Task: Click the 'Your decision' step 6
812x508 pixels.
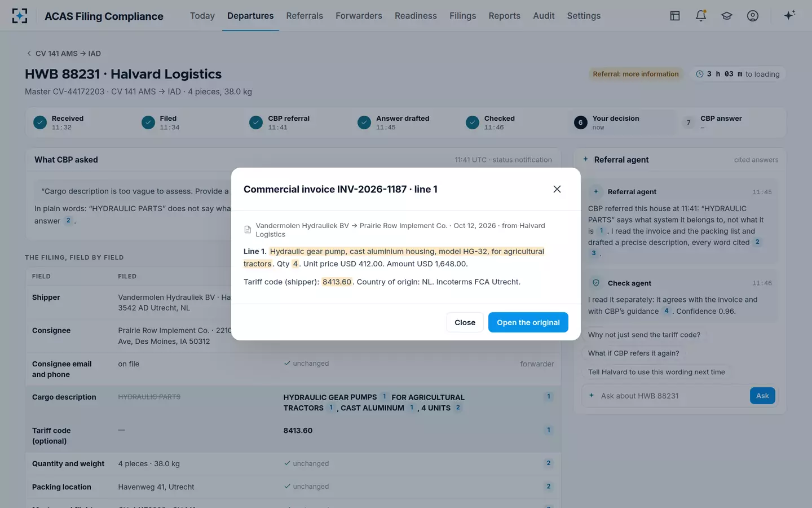Action: point(623,122)
